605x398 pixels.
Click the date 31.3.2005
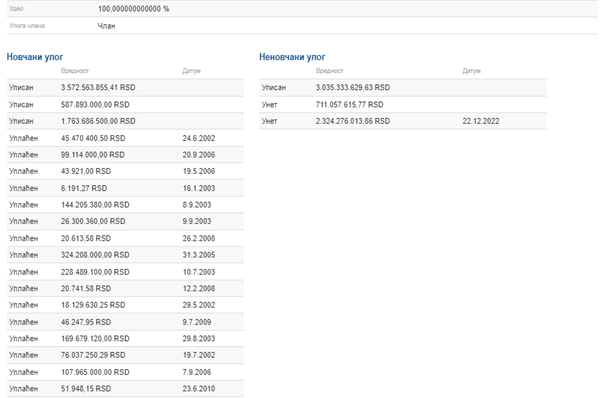tap(199, 255)
